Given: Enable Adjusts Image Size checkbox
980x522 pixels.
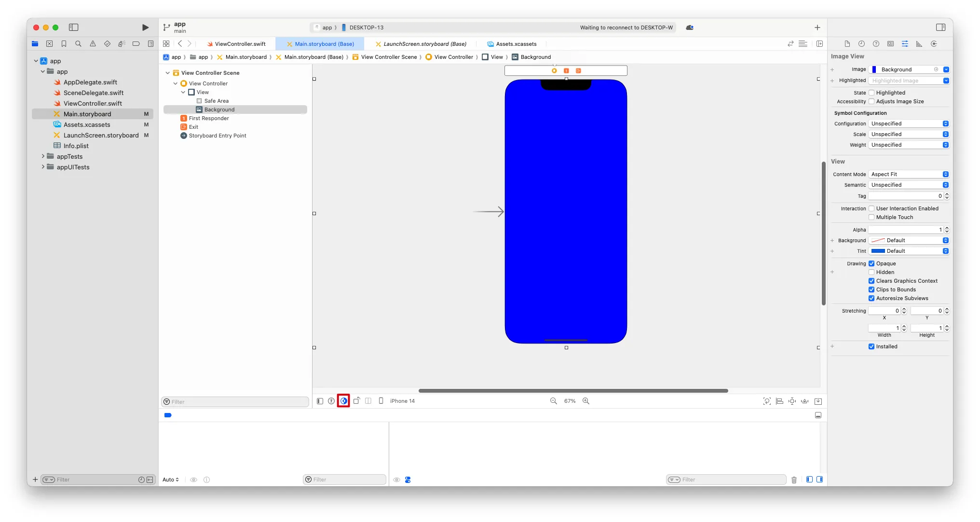Looking at the screenshot, I should point(871,101).
